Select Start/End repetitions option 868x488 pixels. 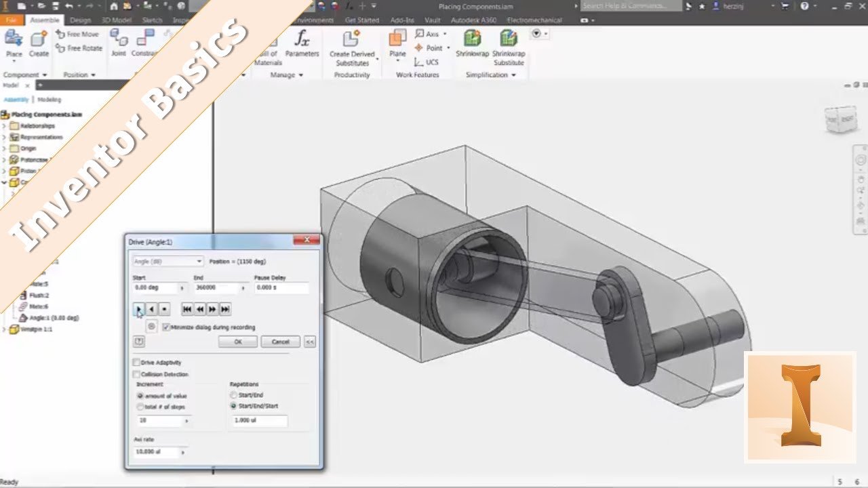tap(234, 395)
